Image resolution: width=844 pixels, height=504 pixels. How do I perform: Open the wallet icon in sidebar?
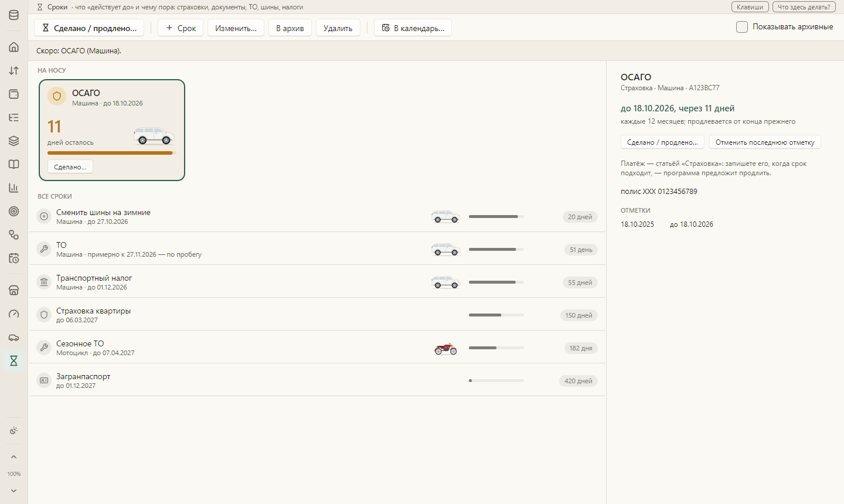14,94
